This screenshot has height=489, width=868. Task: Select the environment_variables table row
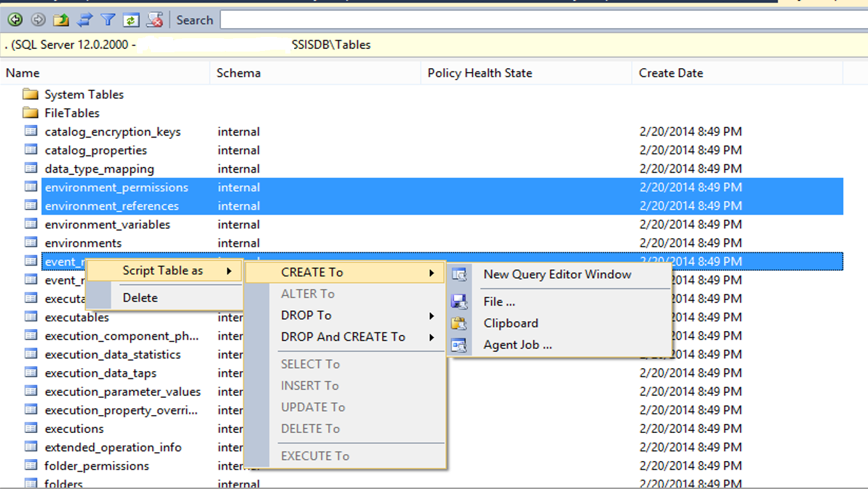coord(108,224)
